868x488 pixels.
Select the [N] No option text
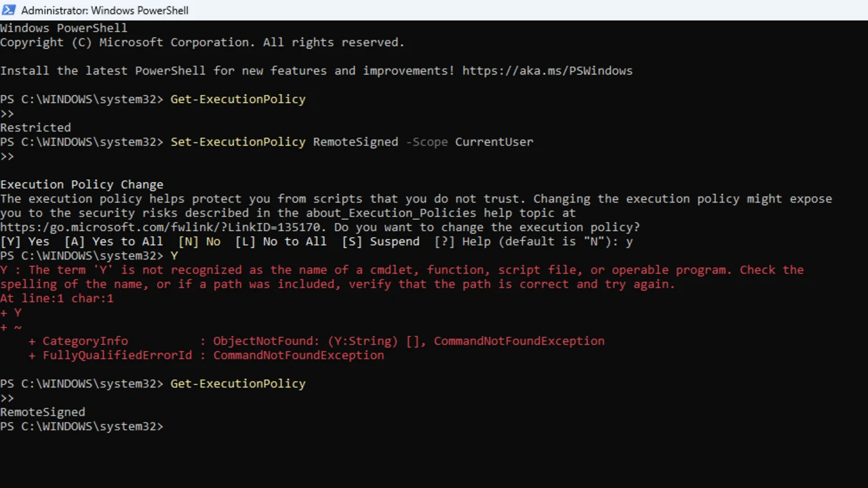click(x=199, y=241)
